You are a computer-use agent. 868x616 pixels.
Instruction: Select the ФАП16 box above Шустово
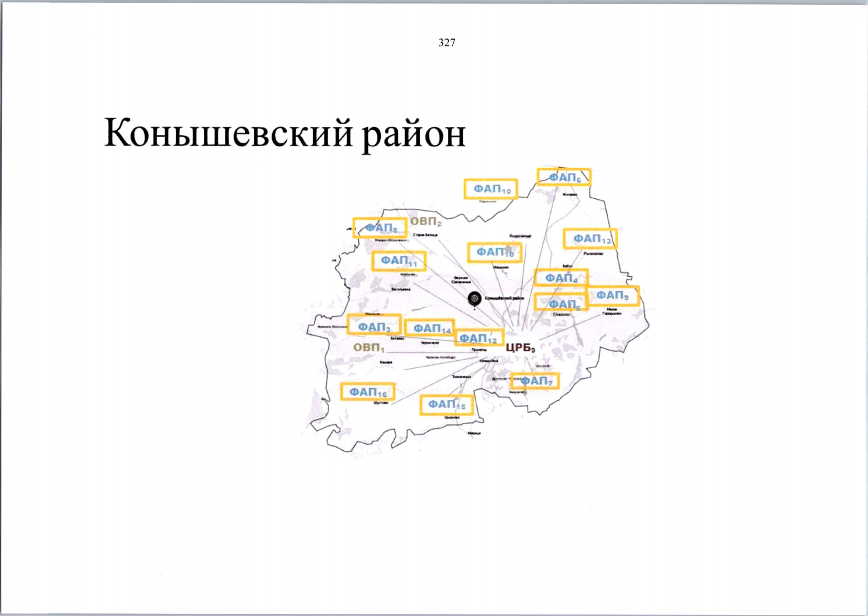pos(368,392)
